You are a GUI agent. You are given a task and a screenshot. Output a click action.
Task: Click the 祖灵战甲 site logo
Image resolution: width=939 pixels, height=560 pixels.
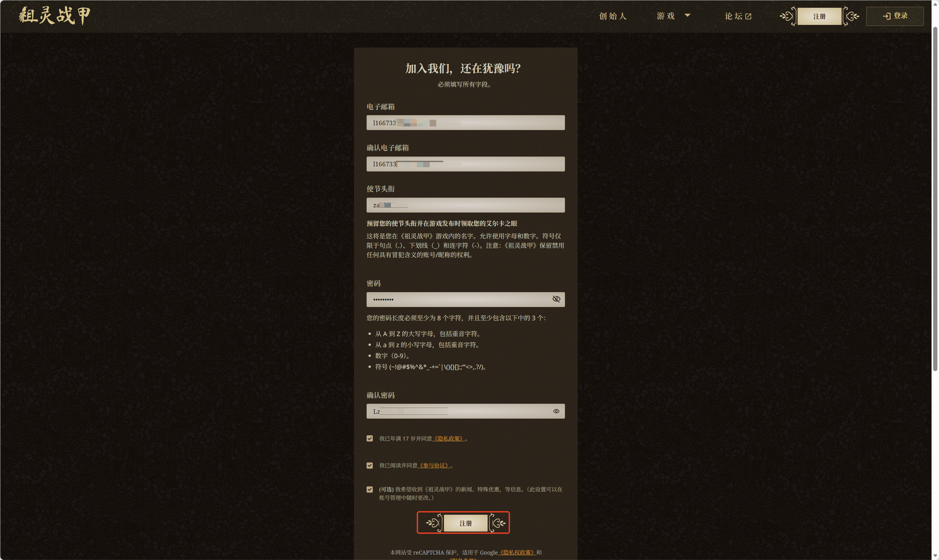55,16
